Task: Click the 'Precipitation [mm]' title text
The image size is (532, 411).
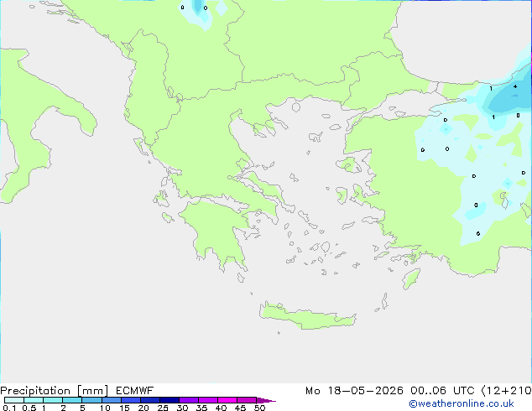Action: 55,391
